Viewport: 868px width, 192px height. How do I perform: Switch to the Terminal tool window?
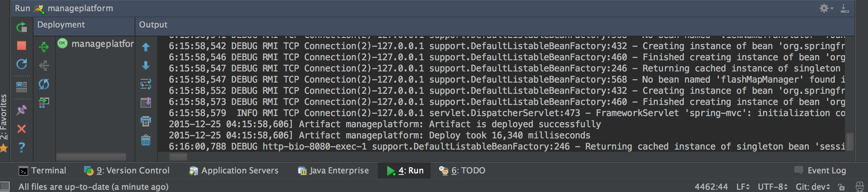(x=42, y=170)
